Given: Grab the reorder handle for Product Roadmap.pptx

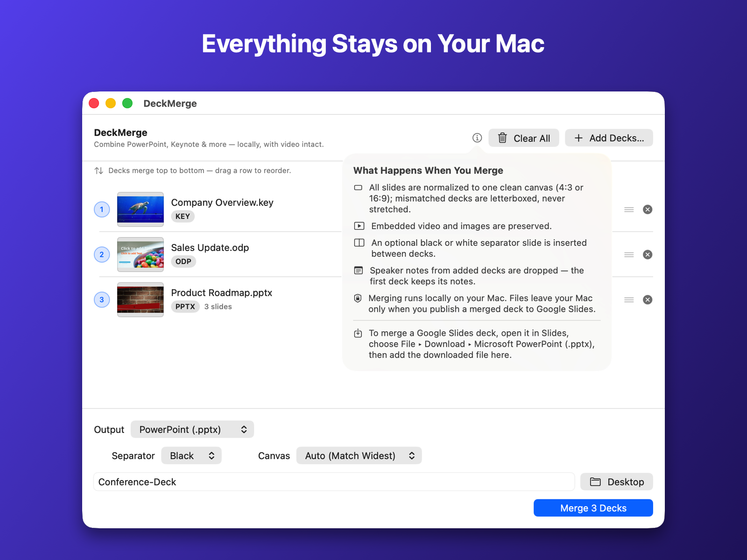Looking at the screenshot, I should 629,300.
